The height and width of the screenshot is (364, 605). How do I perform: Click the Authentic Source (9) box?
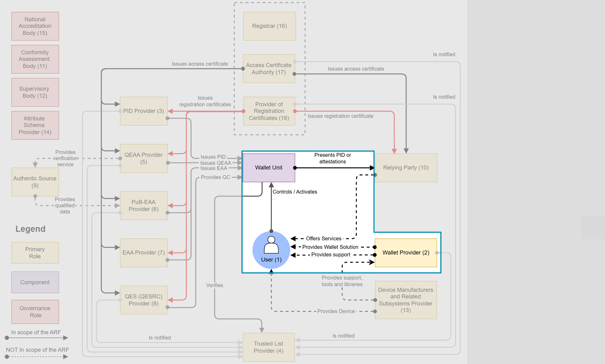tap(35, 182)
